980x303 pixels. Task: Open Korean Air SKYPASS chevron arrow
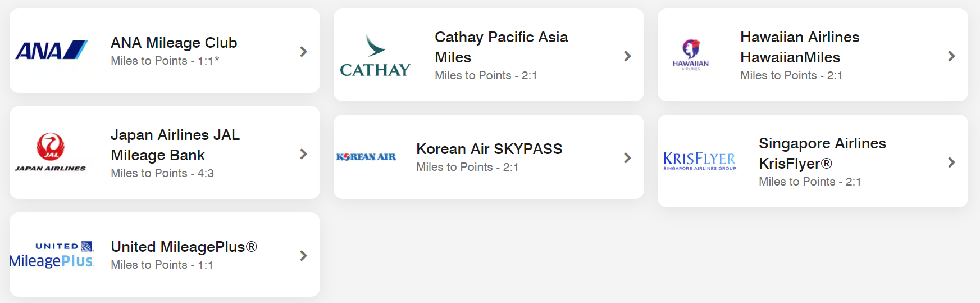627,158
